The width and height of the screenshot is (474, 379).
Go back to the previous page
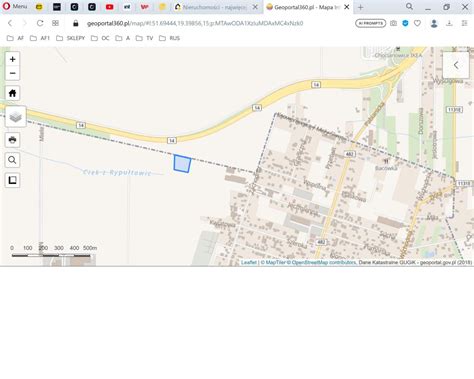[x=10, y=23]
